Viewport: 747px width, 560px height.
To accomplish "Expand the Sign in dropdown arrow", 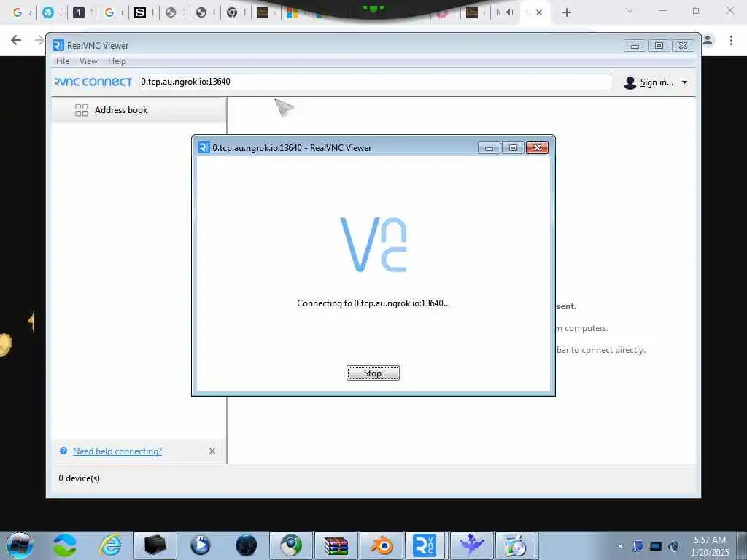I will pos(684,82).
